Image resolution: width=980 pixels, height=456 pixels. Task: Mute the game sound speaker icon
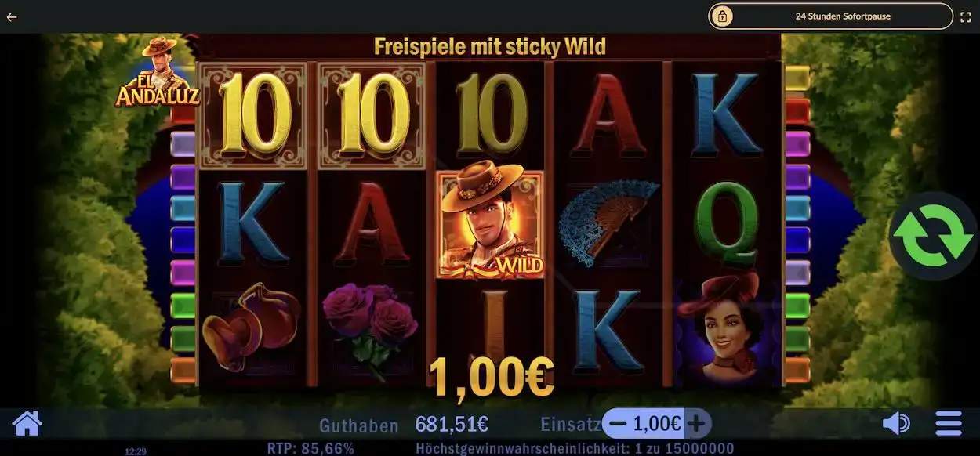[895, 424]
